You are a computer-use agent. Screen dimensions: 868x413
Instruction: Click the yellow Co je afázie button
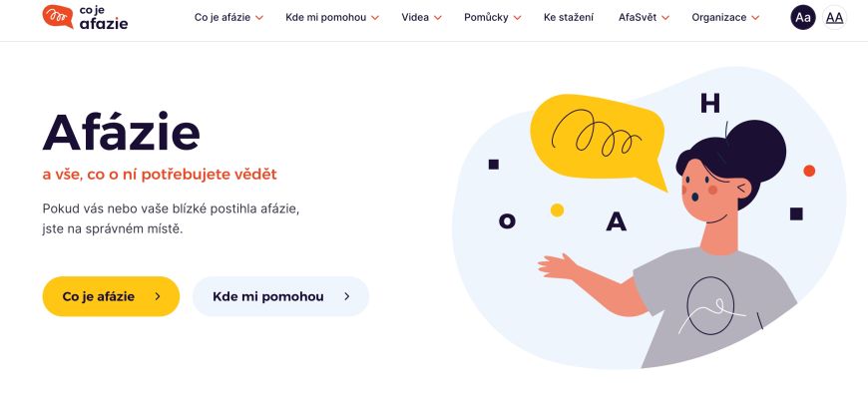111,296
